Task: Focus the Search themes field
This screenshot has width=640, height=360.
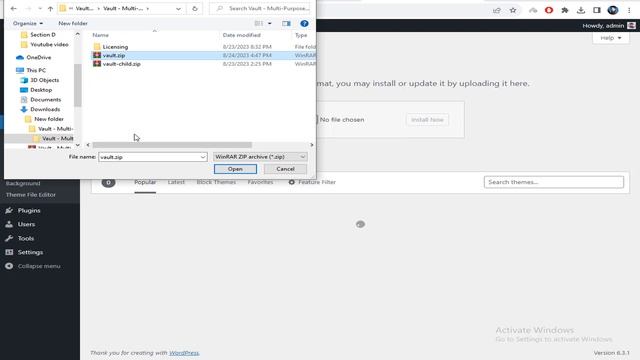Action: click(x=554, y=182)
